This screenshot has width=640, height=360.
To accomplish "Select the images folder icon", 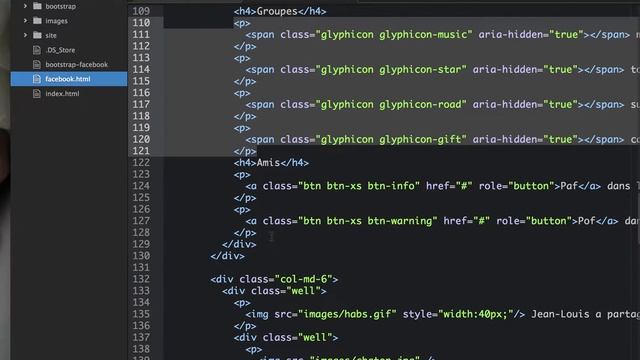I will [x=37, y=20].
